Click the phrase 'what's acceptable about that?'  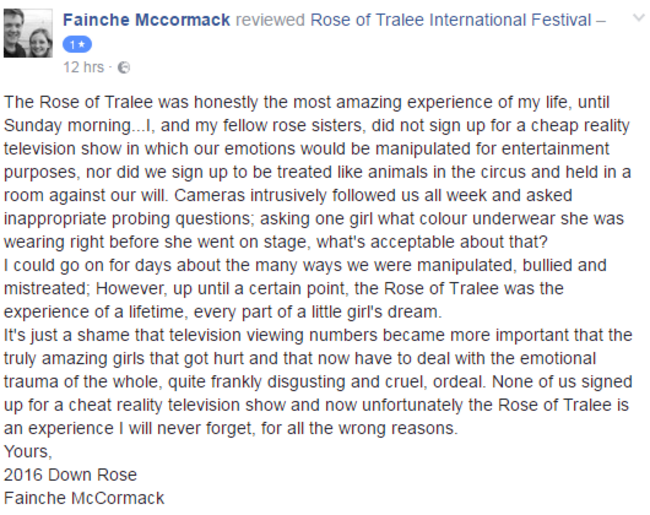pyautogui.click(x=432, y=242)
